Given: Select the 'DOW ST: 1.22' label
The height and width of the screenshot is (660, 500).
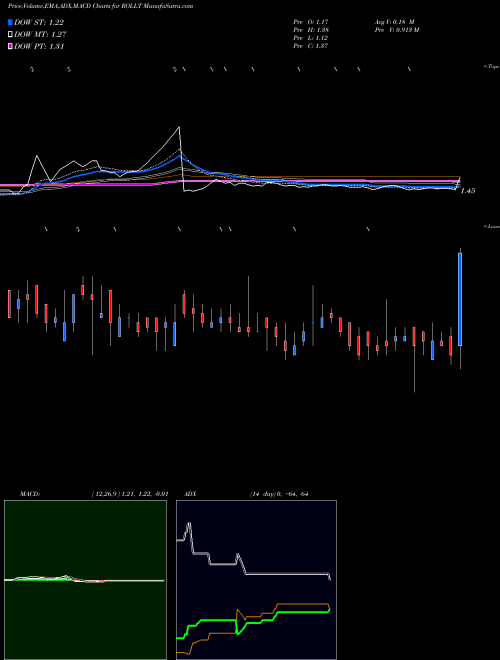Looking at the screenshot, I should click(39, 22).
